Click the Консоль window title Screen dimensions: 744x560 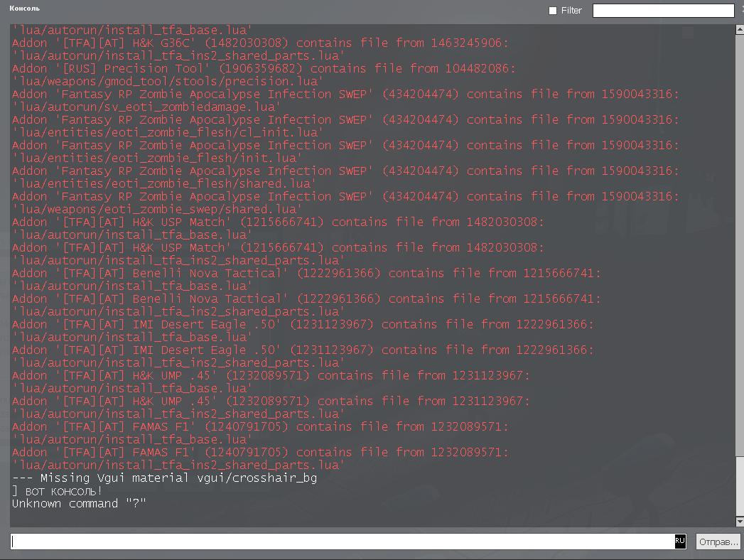25,8
